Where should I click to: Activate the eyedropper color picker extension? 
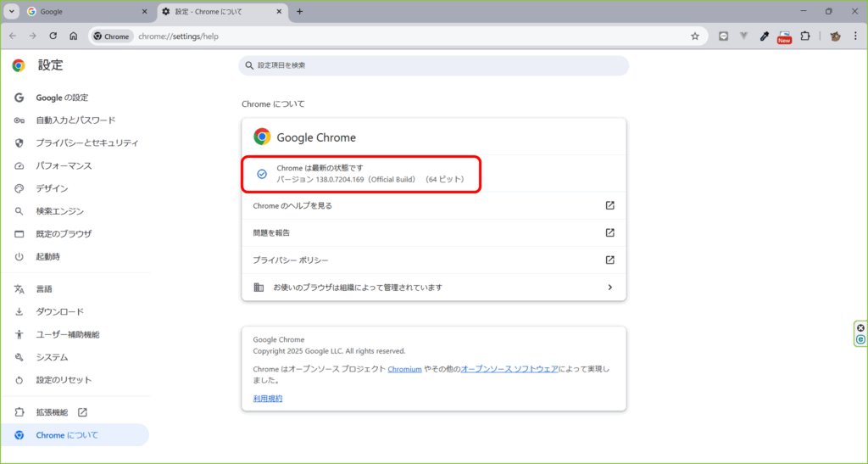pos(764,36)
